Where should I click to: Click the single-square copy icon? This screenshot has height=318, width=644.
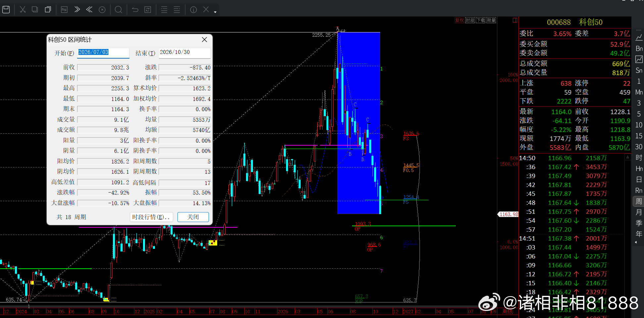(x=35, y=10)
